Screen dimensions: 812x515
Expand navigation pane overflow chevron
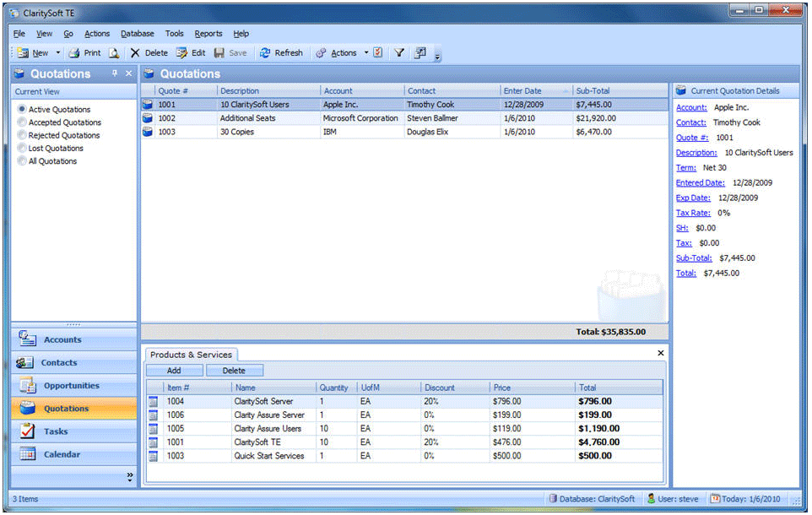tap(129, 477)
